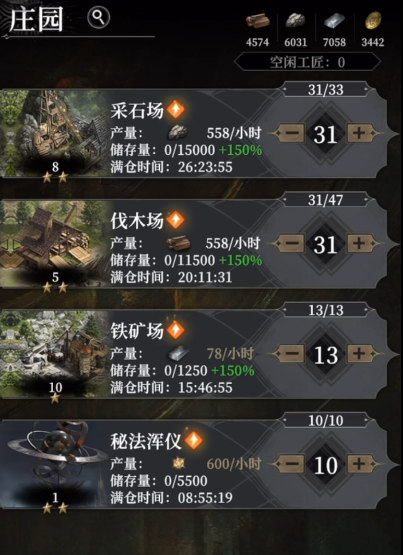Screen dimensions: 403x555
Task: Decrease workers at 采石场 with minus button
Action: 290,133
